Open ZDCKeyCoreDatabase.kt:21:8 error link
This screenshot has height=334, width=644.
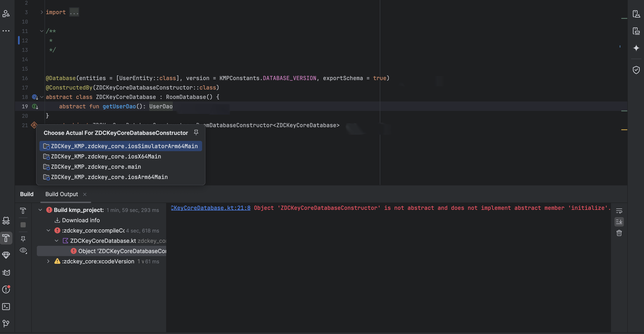click(210, 208)
